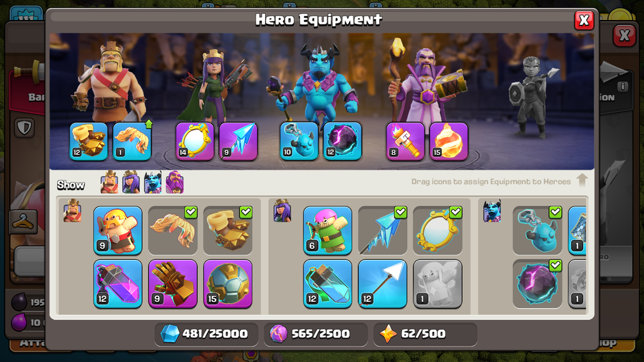The width and height of the screenshot is (644, 362).
Task: Open Barbarian King's equipped level 12 gauntlet slot
Action: click(x=88, y=141)
